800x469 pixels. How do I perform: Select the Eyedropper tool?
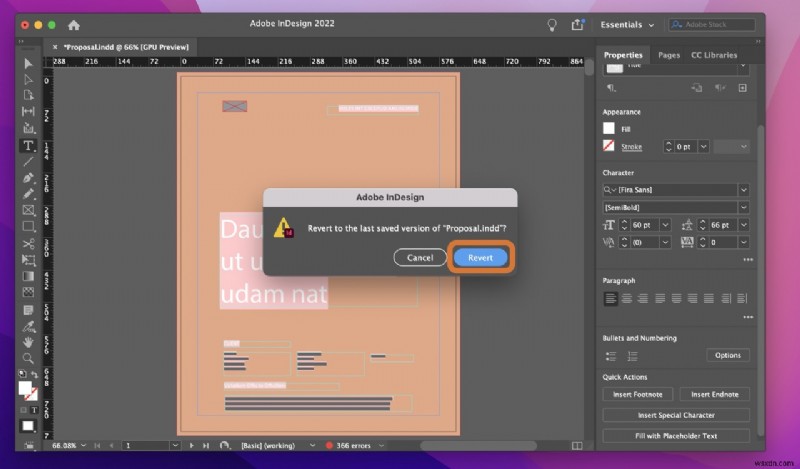[x=28, y=326]
